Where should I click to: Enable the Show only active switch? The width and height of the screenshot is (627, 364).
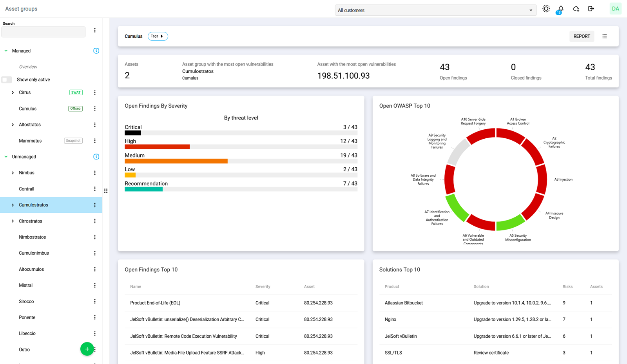click(x=7, y=79)
